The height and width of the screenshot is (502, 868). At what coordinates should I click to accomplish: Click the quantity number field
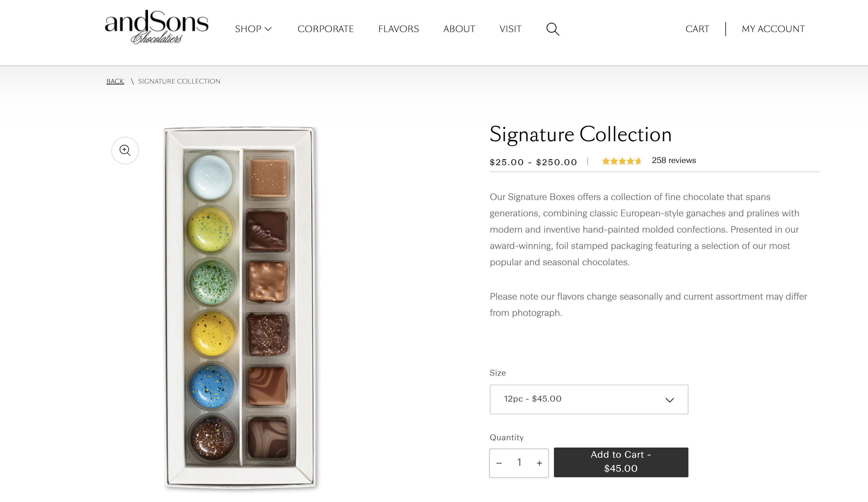(x=519, y=463)
